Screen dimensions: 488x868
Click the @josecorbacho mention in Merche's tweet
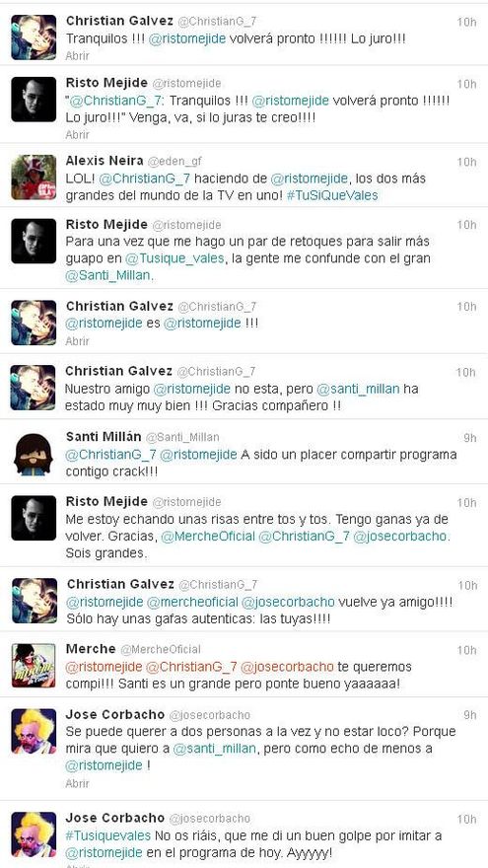287,667
